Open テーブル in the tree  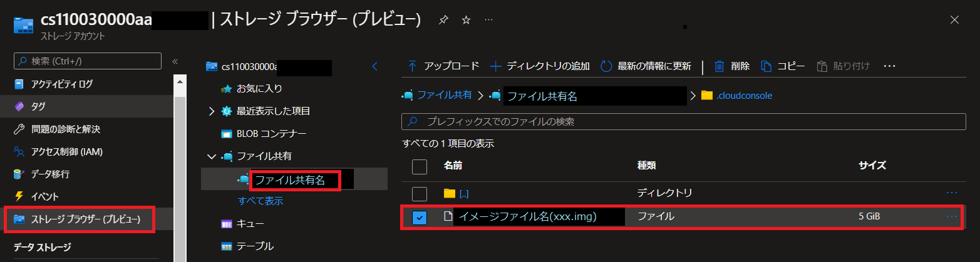tap(255, 246)
